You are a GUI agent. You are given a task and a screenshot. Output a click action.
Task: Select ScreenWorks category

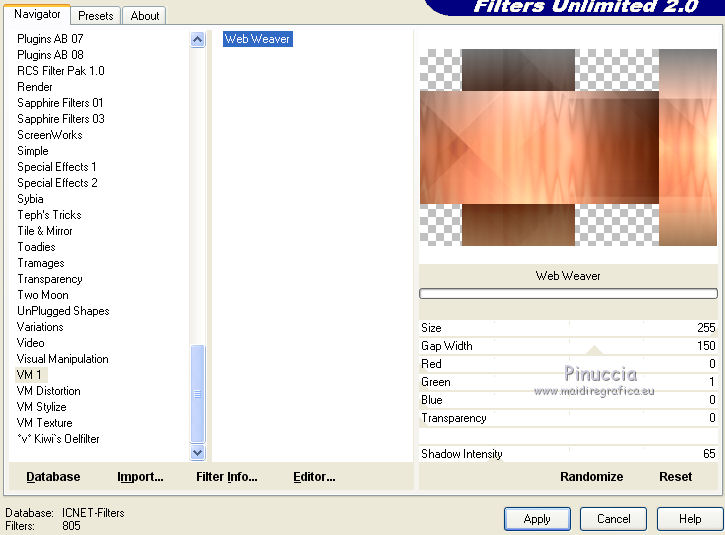pos(49,135)
